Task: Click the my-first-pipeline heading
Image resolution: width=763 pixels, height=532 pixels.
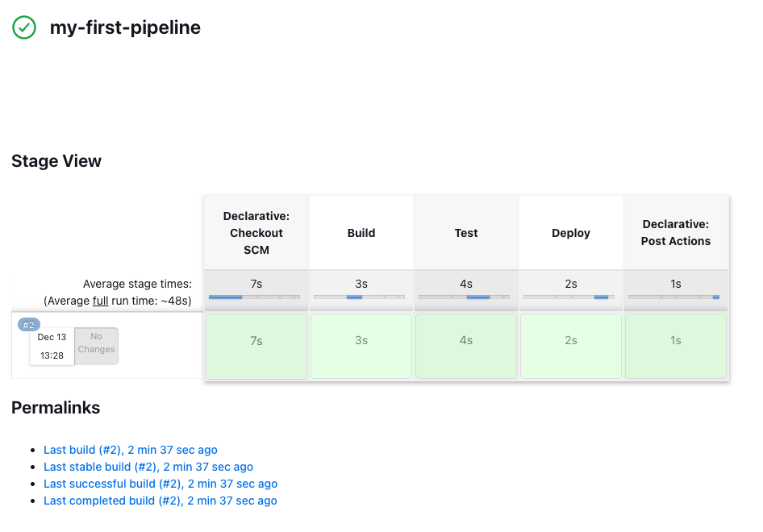Action: tap(125, 27)
